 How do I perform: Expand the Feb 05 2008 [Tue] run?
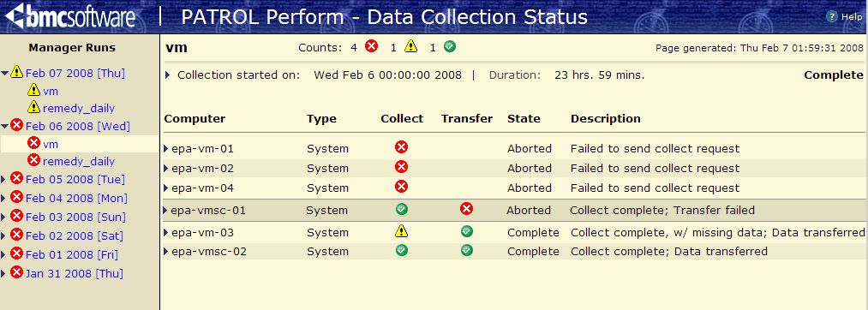[x=4, y=179]
